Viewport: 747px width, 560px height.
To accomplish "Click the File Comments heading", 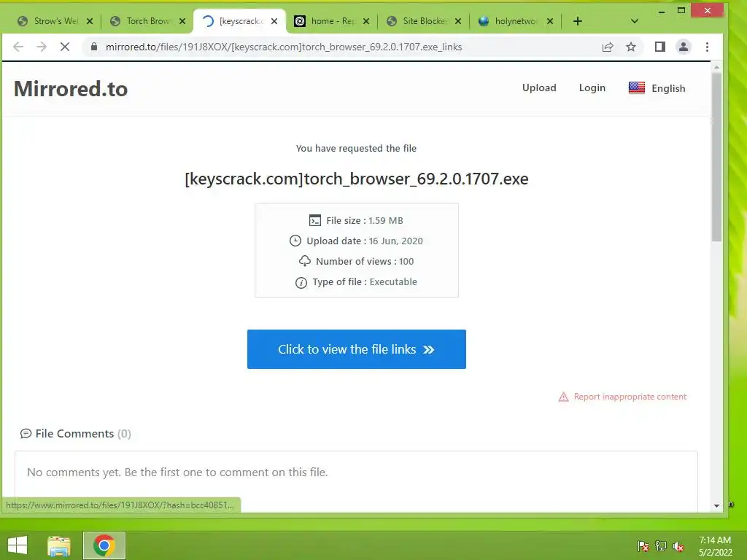I will click(83, 434).
